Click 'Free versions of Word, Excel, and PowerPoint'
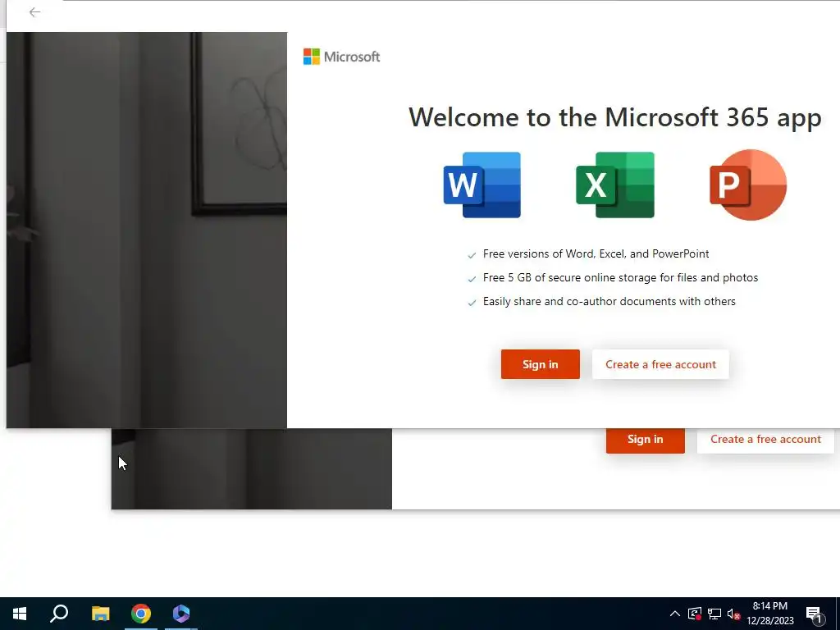Viewport: 840px width, 630px height. point(596,254)
